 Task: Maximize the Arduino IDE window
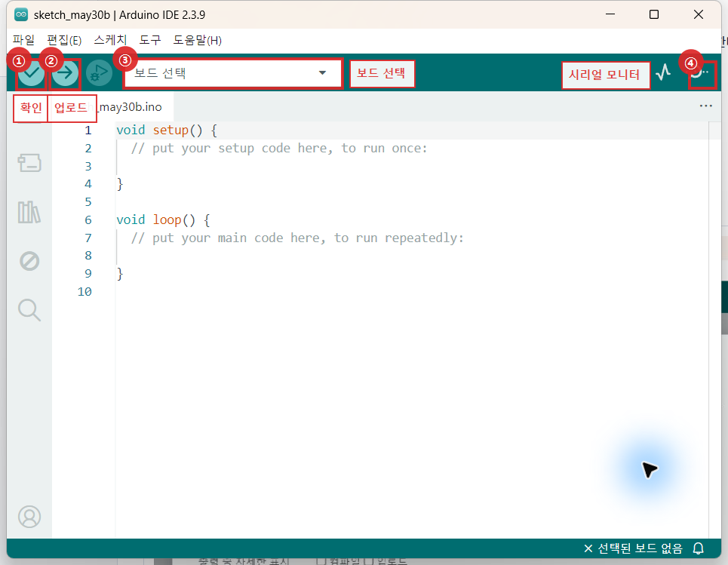click(x=654, y=14)
